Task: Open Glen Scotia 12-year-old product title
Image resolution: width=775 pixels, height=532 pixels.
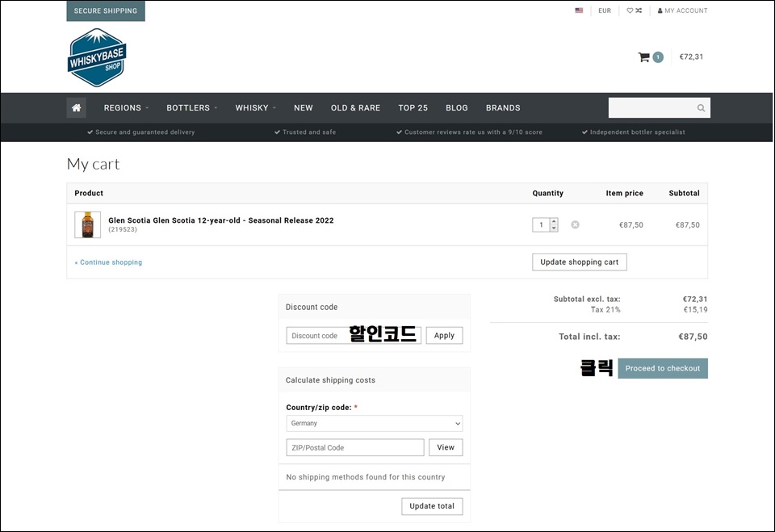Action: (x=221, y=220)
